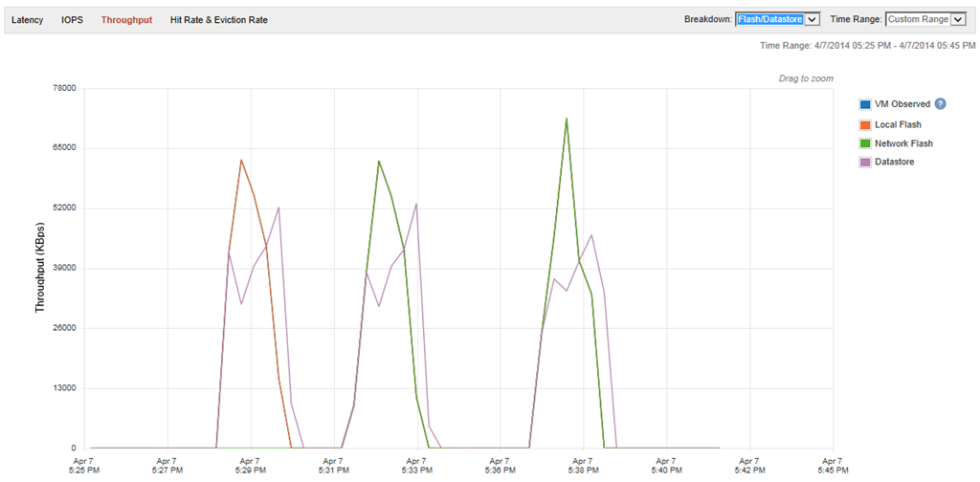Click the Datastore peak near 5:33 PM
Screen dimensions: 980x482
pos(415,205)
